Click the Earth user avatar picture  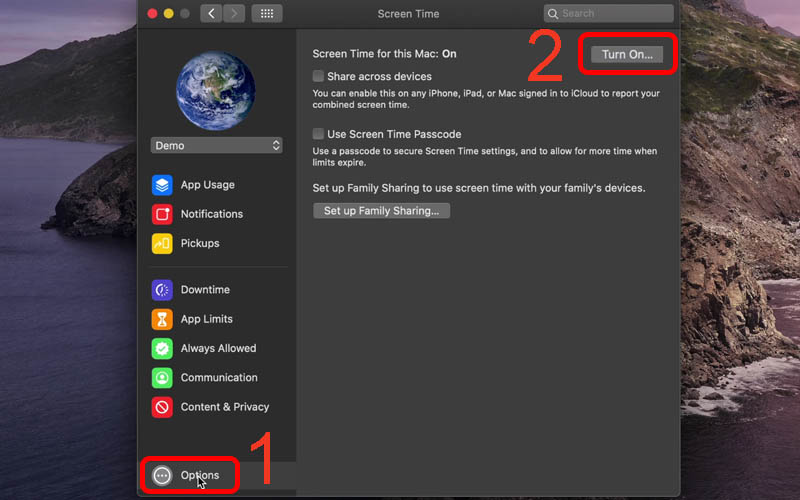[216, 90]
